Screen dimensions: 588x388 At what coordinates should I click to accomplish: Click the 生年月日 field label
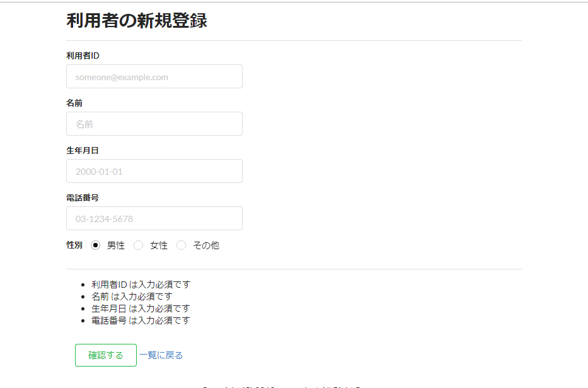[x=83, y=151]
